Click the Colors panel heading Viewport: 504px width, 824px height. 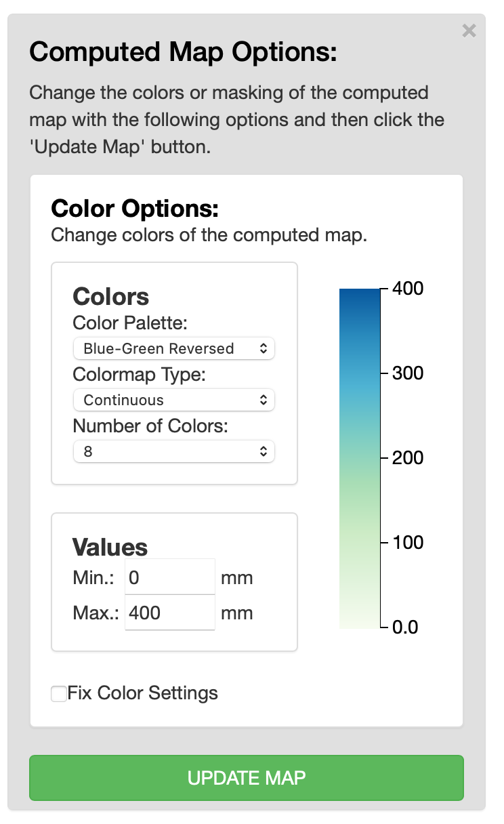coord(111,297)
